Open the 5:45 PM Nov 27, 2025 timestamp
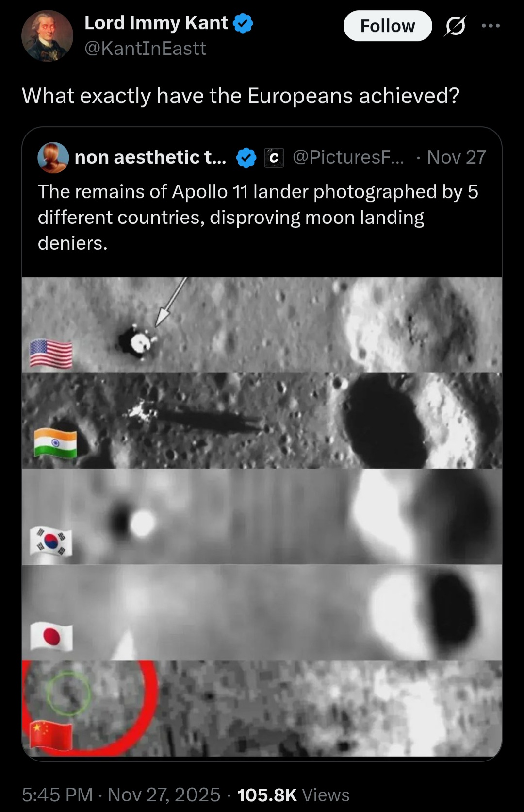Image resolution: width=524 pixels, height=812 pixels. click(x=121, y=795)
